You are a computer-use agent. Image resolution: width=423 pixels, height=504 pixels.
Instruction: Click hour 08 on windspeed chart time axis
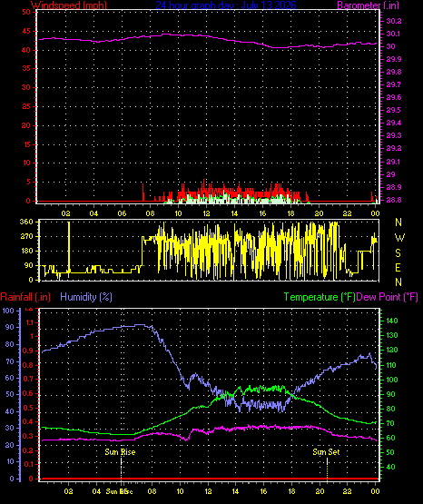coord(150,213)
